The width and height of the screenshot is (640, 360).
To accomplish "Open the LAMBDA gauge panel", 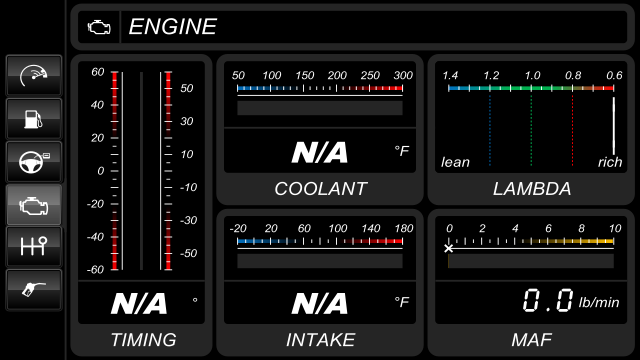I will (x=531, y=129).
